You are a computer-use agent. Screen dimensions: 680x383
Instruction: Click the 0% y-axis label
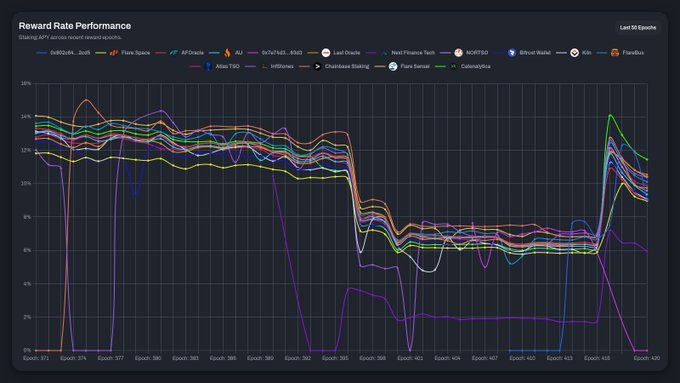[27, 350]
